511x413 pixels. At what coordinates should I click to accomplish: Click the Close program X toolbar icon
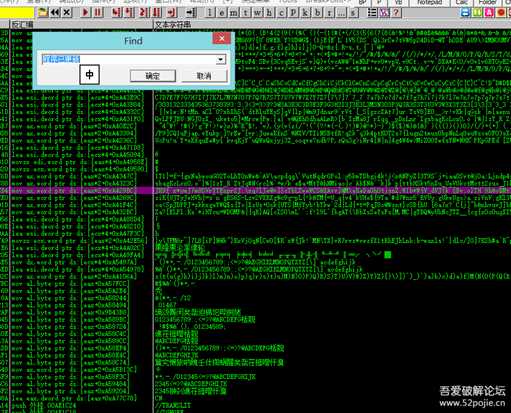coord(67,13)
